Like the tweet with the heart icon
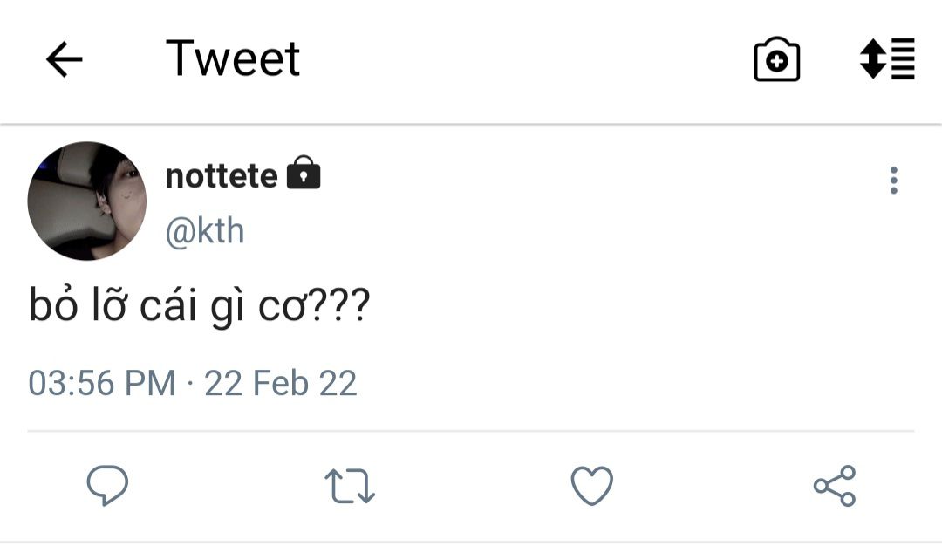The image size is (942, 560). click(x=591, y=486)
